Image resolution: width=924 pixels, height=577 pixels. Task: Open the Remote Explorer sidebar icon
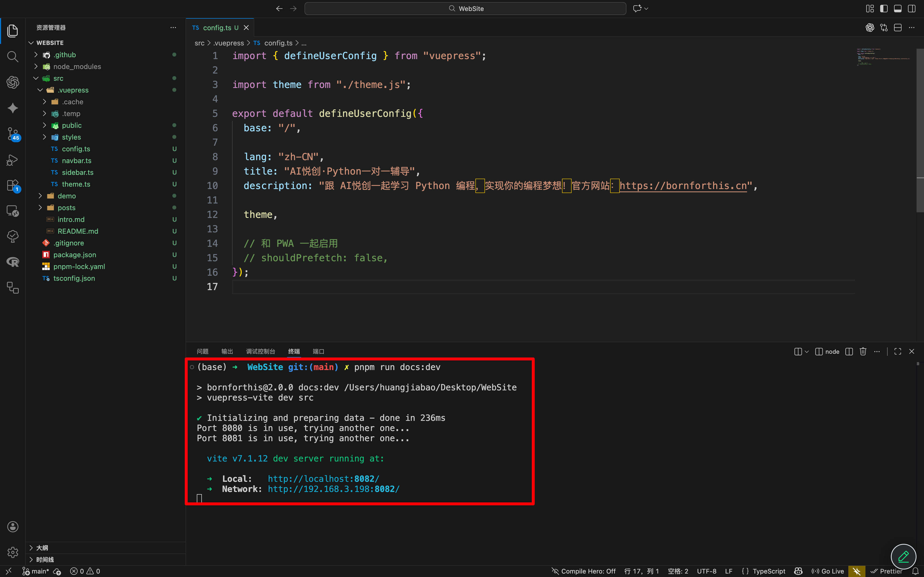coord(13,211)
